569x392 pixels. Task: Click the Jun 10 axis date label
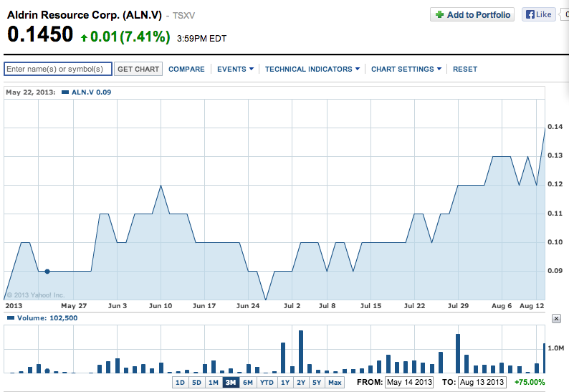pos(161,306)
